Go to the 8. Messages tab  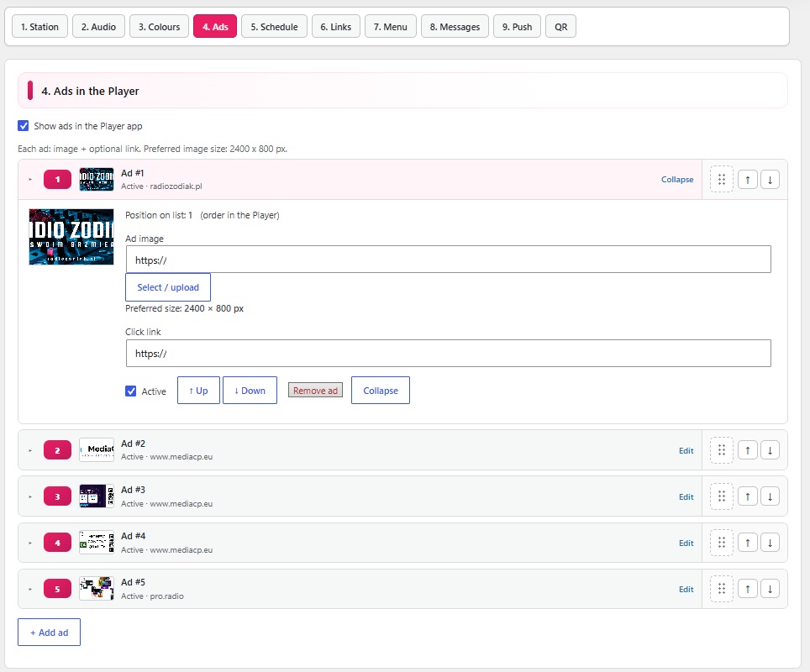[455, 26]
